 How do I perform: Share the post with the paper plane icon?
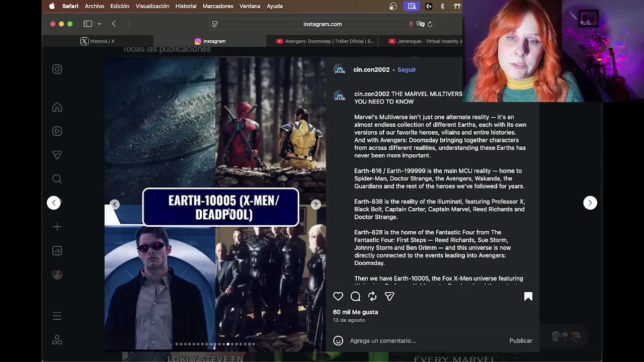point(389,297)
